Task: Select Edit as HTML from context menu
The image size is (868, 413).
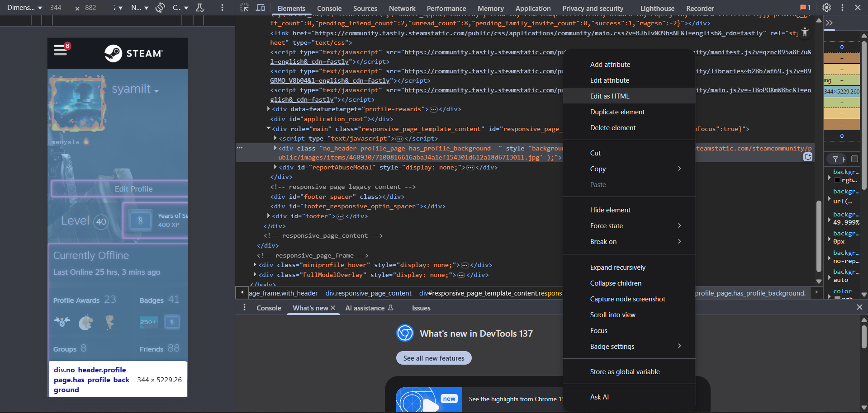Action: pos(629,96)
